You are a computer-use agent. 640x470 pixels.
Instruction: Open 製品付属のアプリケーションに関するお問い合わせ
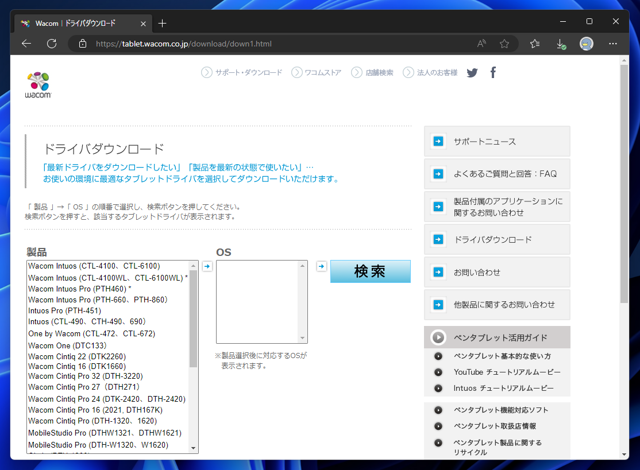pyautogui.click(x=497, y=207)
